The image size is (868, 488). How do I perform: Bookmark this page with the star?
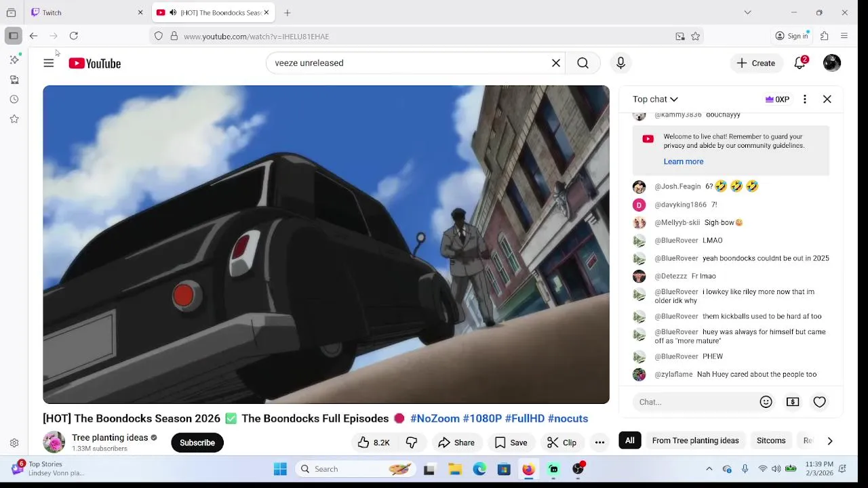696,37
